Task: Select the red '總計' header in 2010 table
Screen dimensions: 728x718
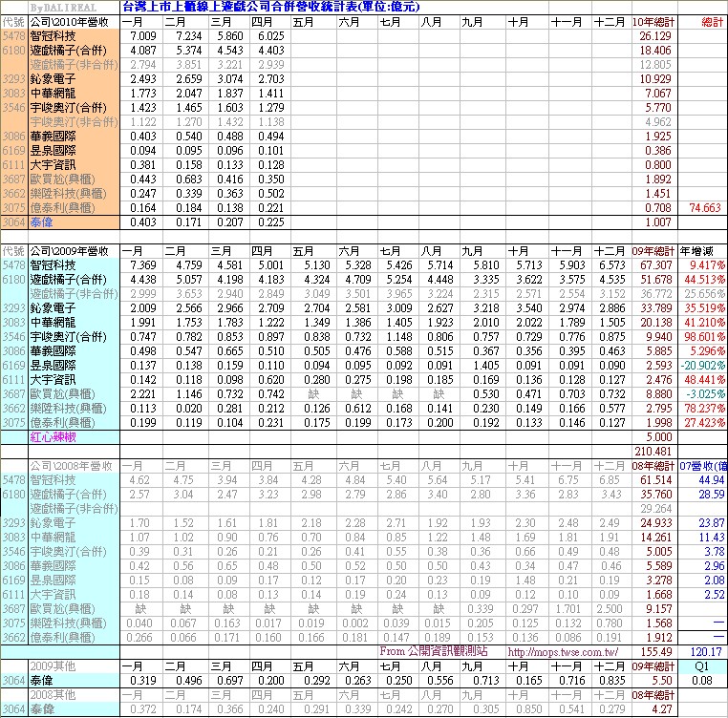Action: (712, 22)
